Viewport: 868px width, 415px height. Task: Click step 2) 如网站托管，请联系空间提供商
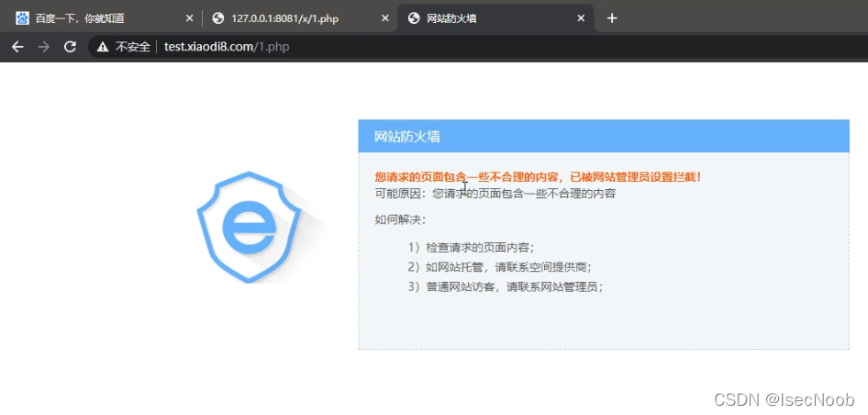point(500,267)
